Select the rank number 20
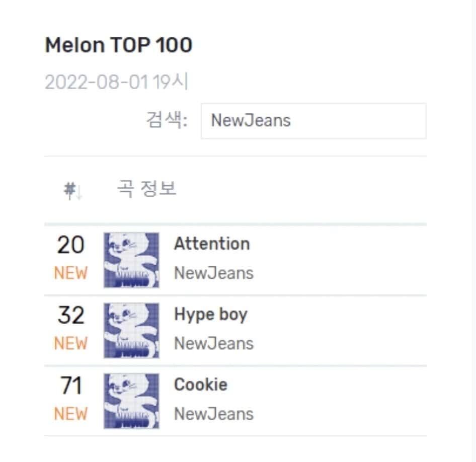Screen dimensions: 476x462 [71, 246]
